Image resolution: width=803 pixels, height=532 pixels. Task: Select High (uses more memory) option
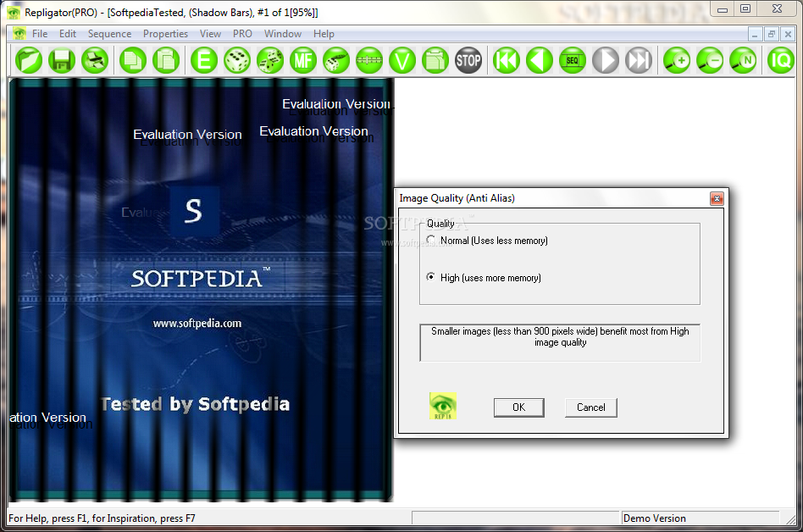[x=484, y=278]
